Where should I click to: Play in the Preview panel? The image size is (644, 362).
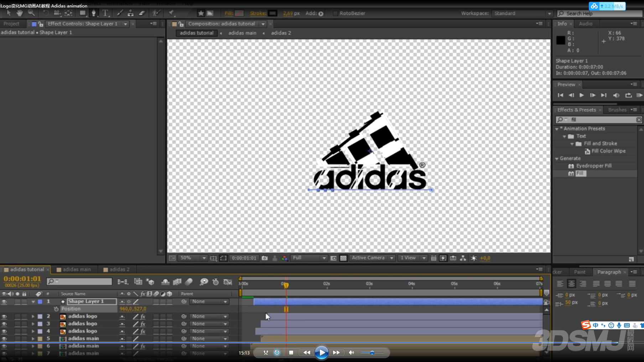[582, 95]
